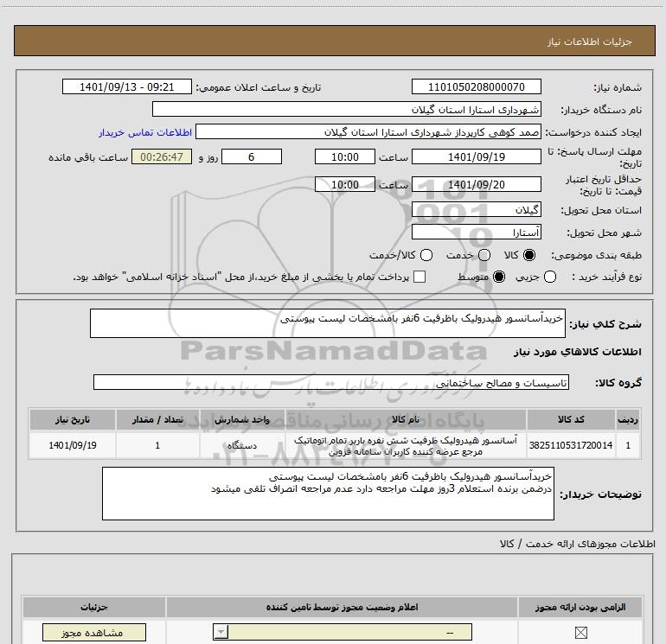Click the buyer organization name field

point(347,110)
